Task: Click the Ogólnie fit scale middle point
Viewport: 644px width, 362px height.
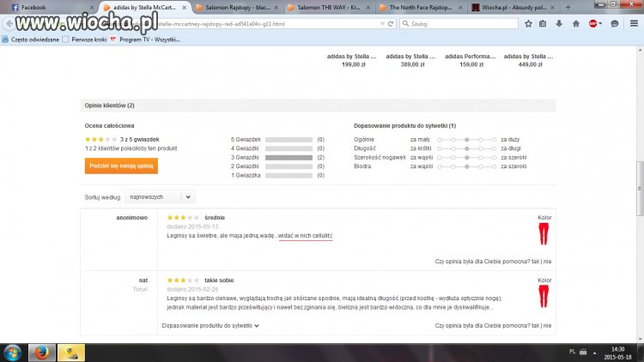Action: click(x=467, y=140)
